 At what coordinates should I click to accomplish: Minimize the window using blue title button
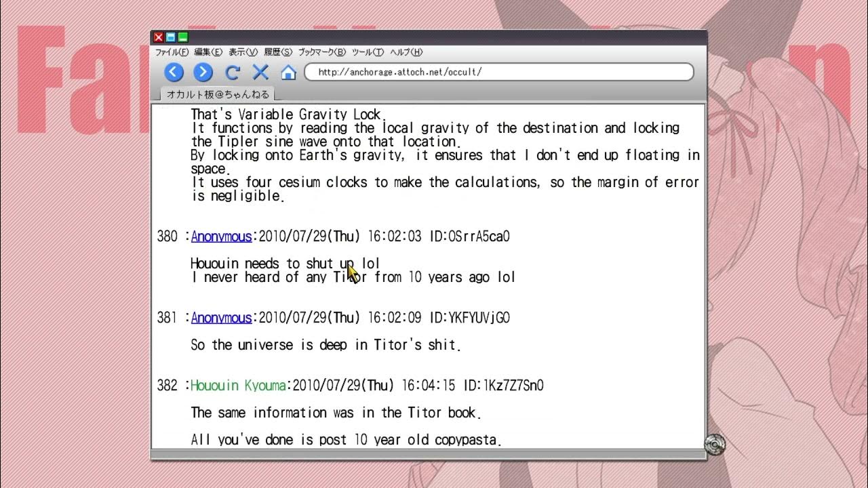(171, 37)
